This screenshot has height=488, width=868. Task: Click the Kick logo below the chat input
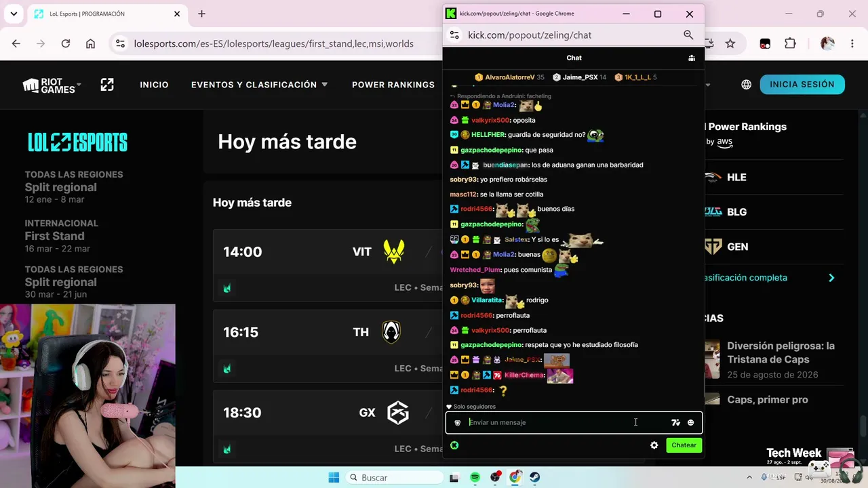(454, 445)
